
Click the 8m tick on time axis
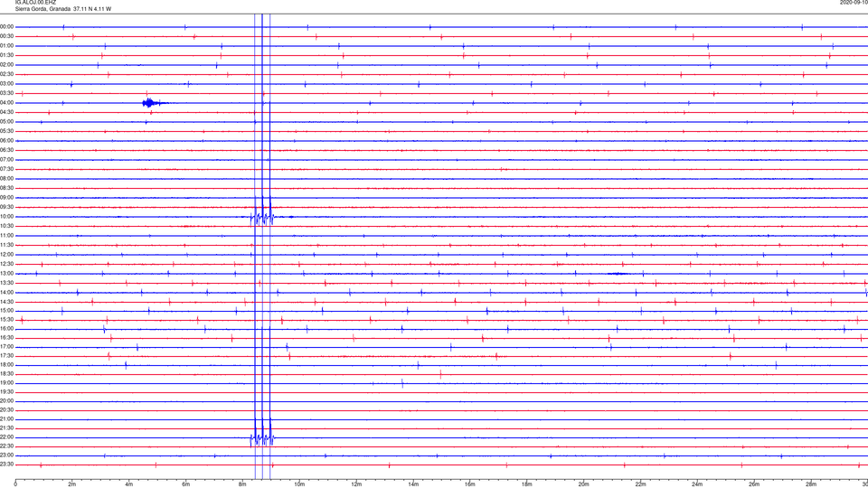pos(242,484)
